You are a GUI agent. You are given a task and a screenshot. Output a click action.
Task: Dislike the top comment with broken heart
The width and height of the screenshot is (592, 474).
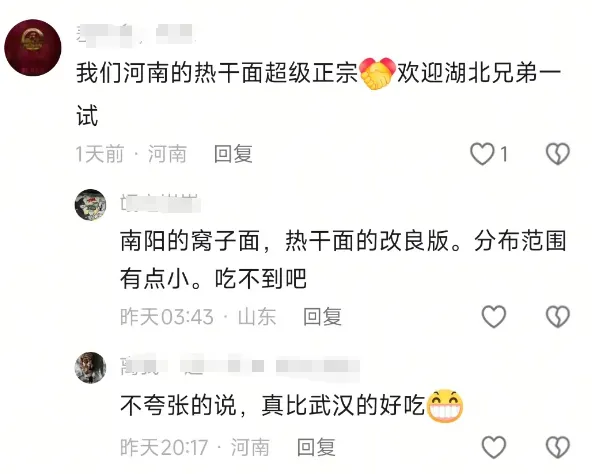(x=558, y=154)
